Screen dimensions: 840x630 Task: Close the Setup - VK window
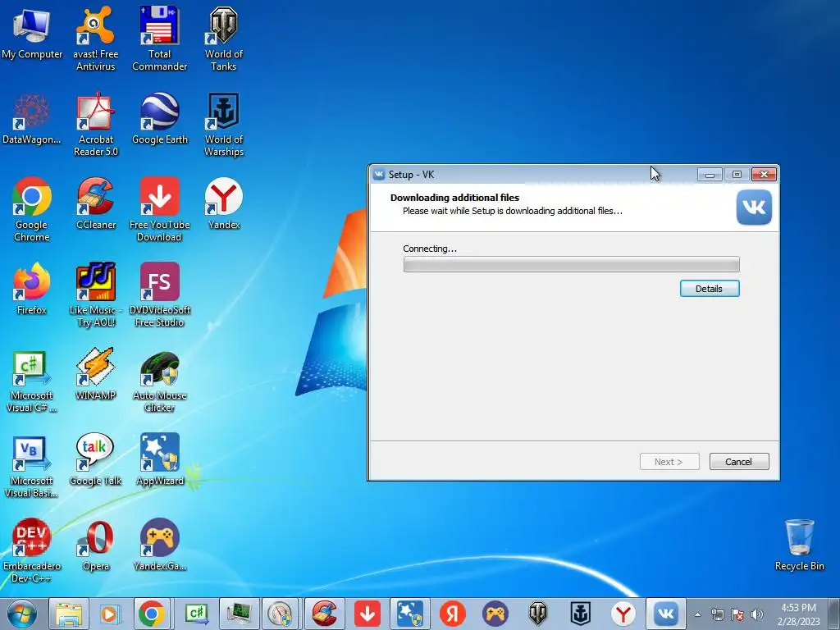click(x=765, y=174)
